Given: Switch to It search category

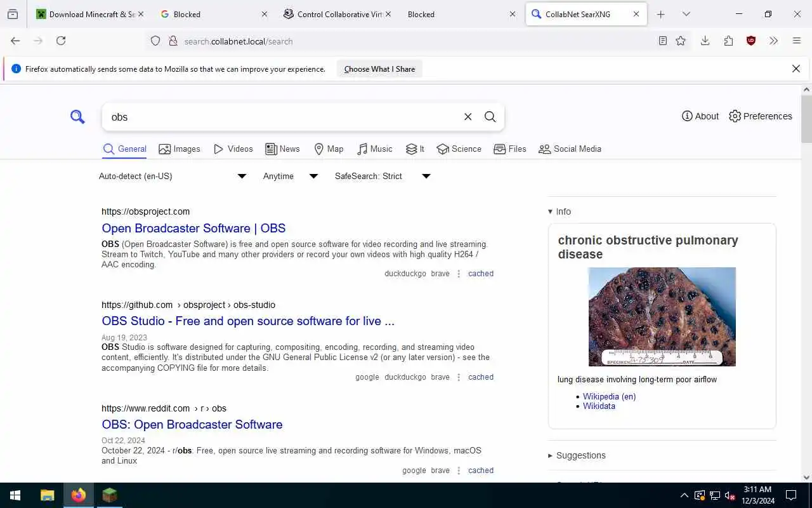Looking at the screenshot, I should point(415,149).
